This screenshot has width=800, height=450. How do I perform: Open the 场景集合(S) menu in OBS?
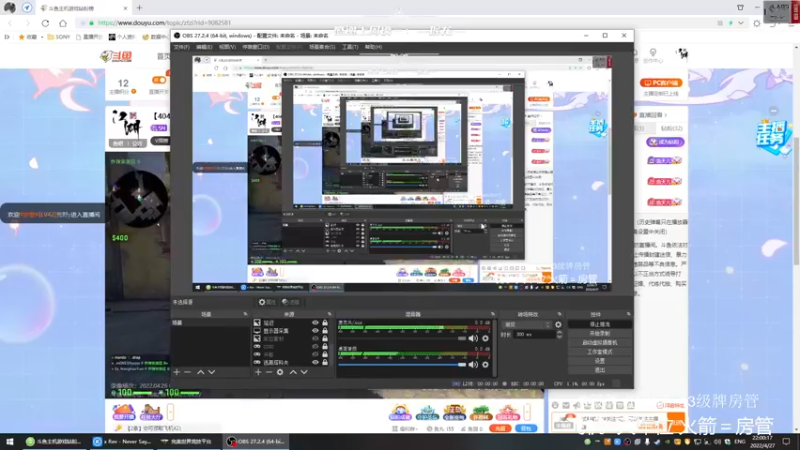(x=322, y=47)
